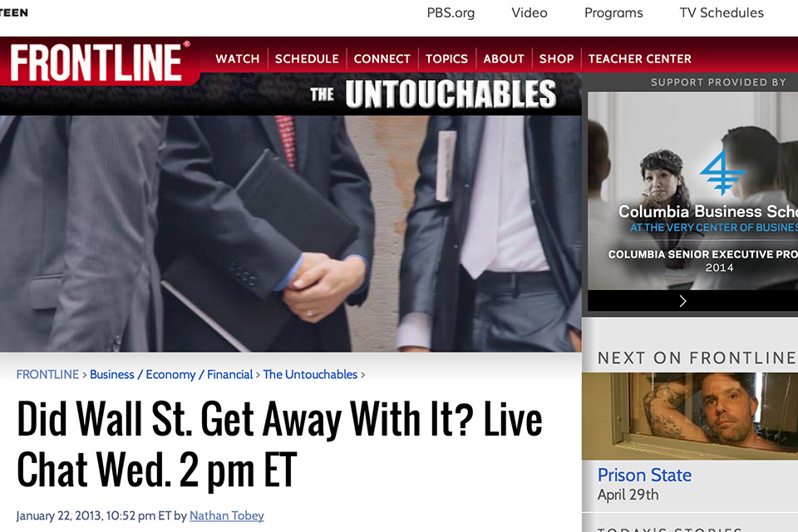Open the Business / Economy / Financial breadcrumb
This screenshot has height=532, width=798.
[171, 375]
